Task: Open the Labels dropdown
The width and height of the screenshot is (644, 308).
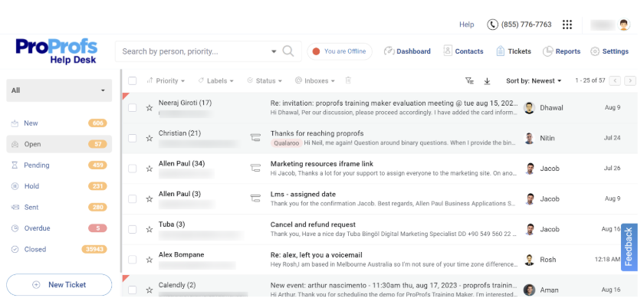Action: pyautogui.click(x=216, y=81)
